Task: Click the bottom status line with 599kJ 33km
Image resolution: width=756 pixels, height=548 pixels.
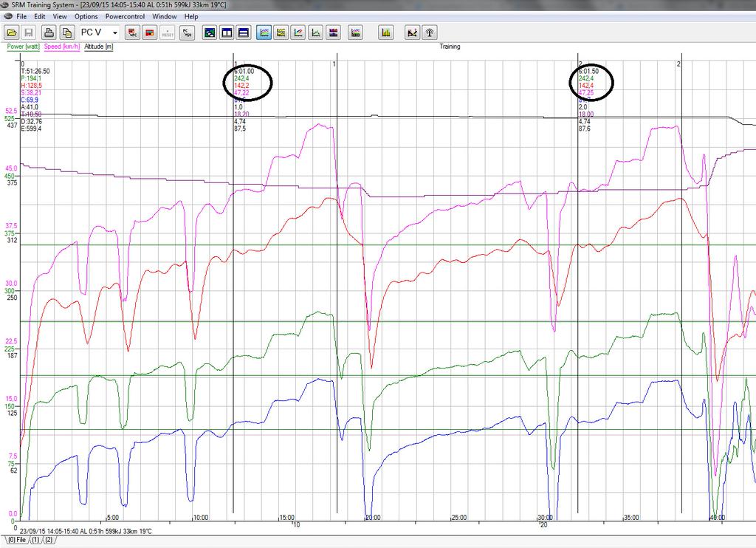Action: pos(86,531)
